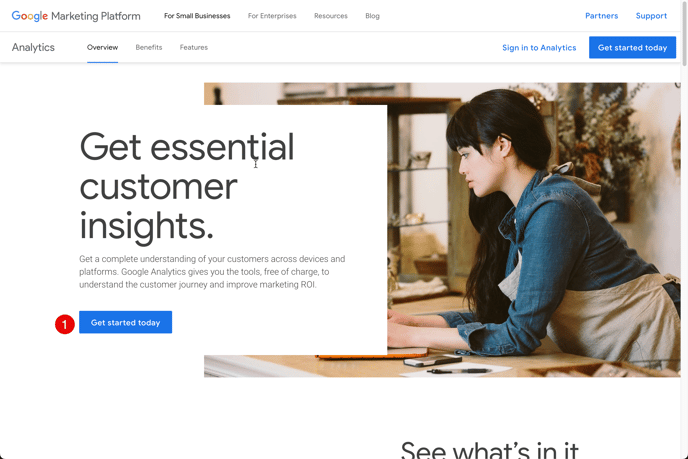Click the 'See what's in it' heading
This screenshot has height=459, width=688.
click(x=490, y=449)
